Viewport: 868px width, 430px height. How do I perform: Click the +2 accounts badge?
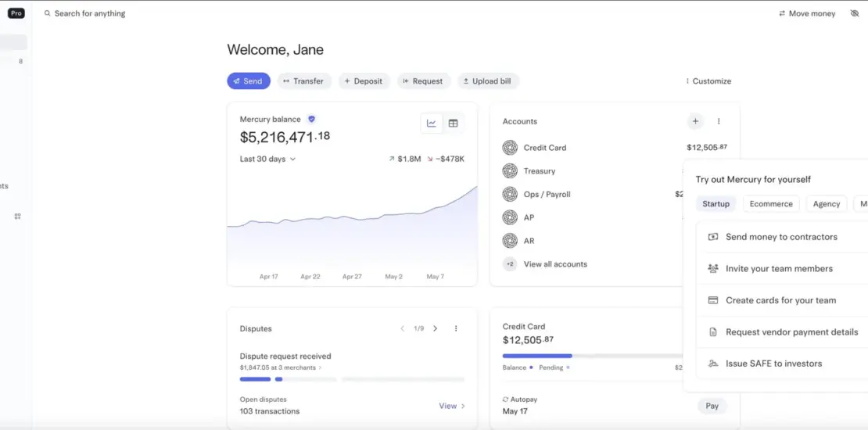pos(510,264)
